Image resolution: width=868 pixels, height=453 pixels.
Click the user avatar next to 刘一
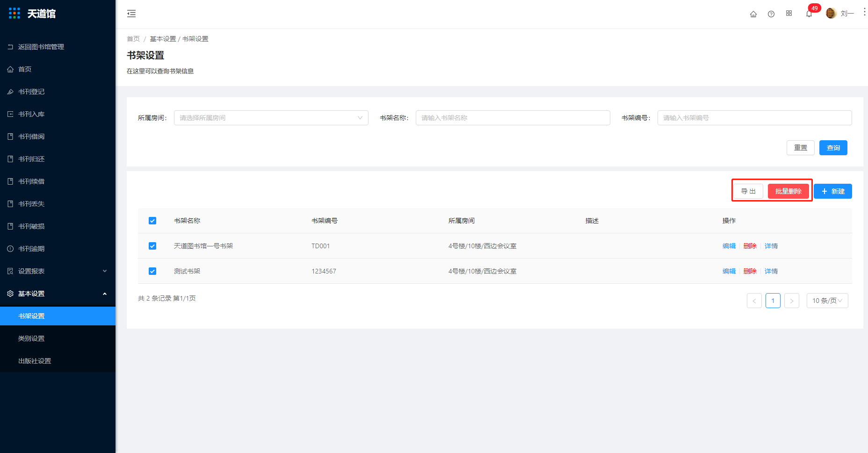pos(831,14)
